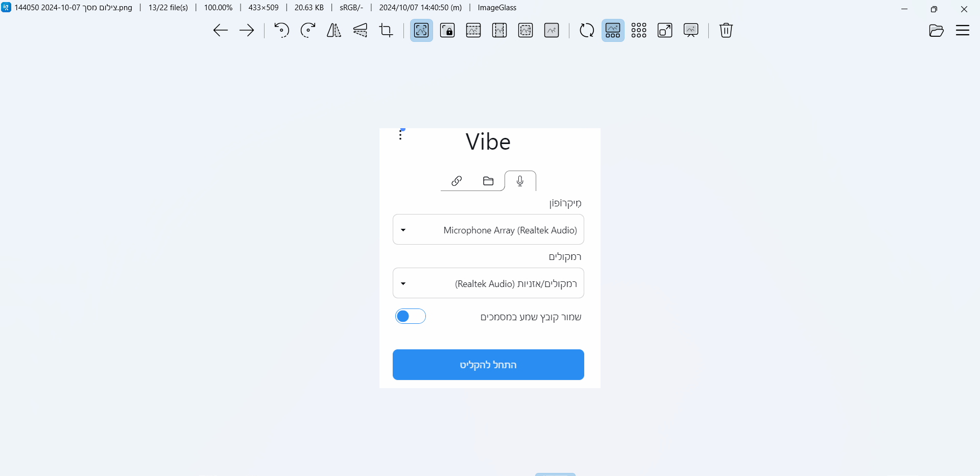Click the ImageGlass app icon in title bar
The image size is (980, 476).
pyautogui.click(x=6, y=7)
